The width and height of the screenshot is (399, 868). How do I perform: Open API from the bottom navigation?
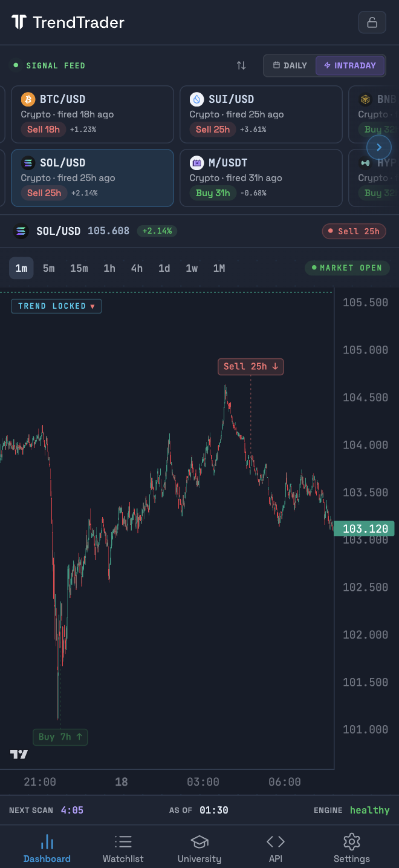pyautogui.click(x=276, y=849)
